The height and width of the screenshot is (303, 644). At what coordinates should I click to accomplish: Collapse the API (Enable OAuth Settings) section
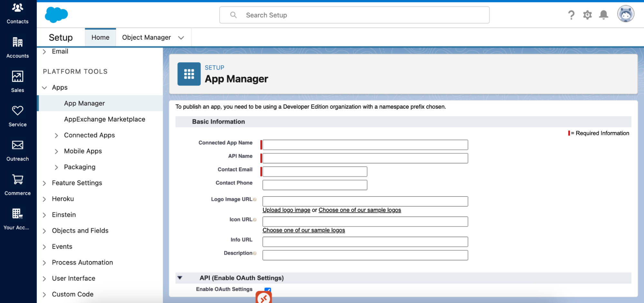(x=180, y=278)
